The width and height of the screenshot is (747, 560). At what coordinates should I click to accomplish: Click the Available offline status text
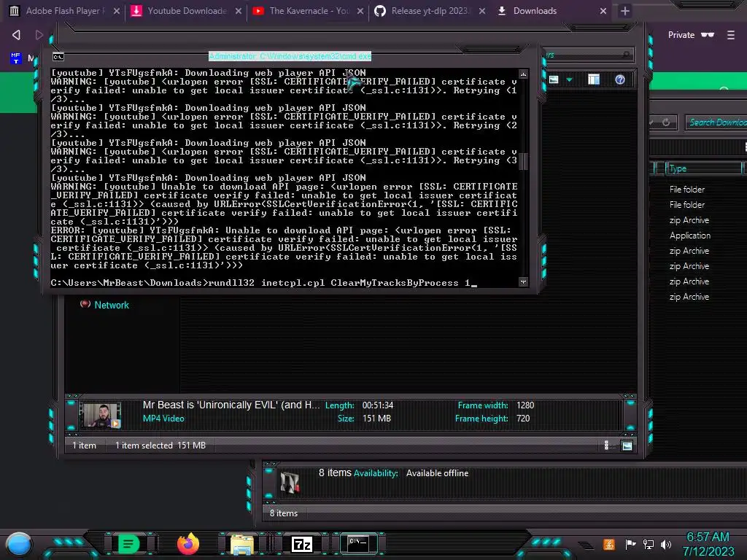(x=437, y=472)
